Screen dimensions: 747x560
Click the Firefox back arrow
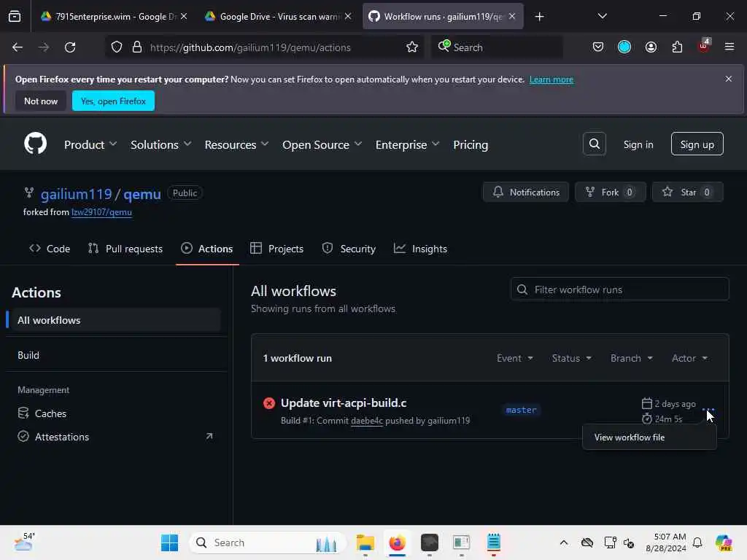click(x=18, y=47)
